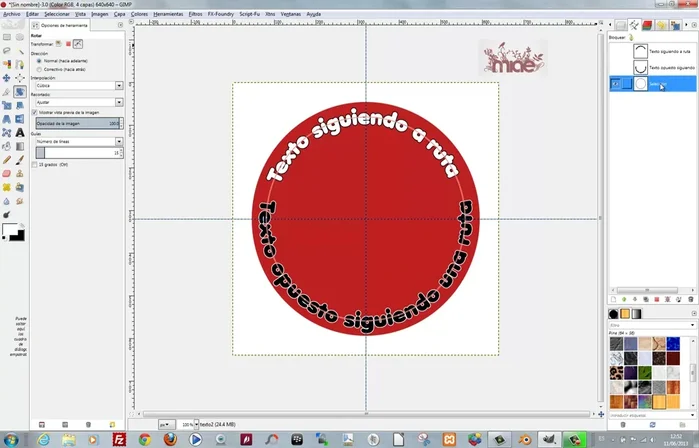Enable the '15 grados (Ctrl)' checkbox

tap(36, 164)
